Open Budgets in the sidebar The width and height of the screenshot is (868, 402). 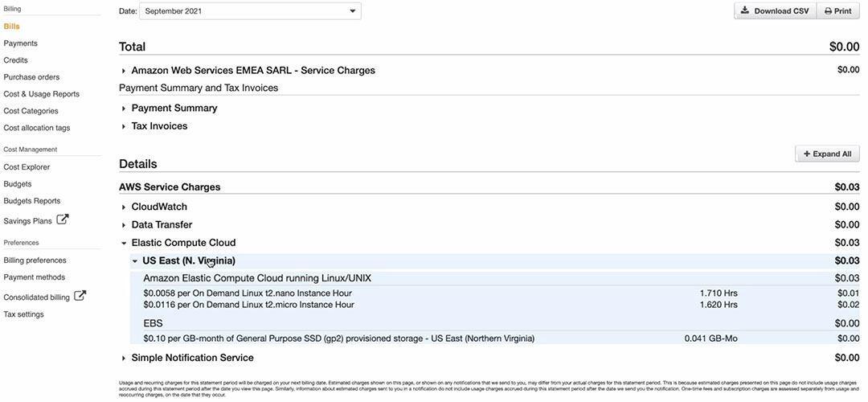click(18, 184)
